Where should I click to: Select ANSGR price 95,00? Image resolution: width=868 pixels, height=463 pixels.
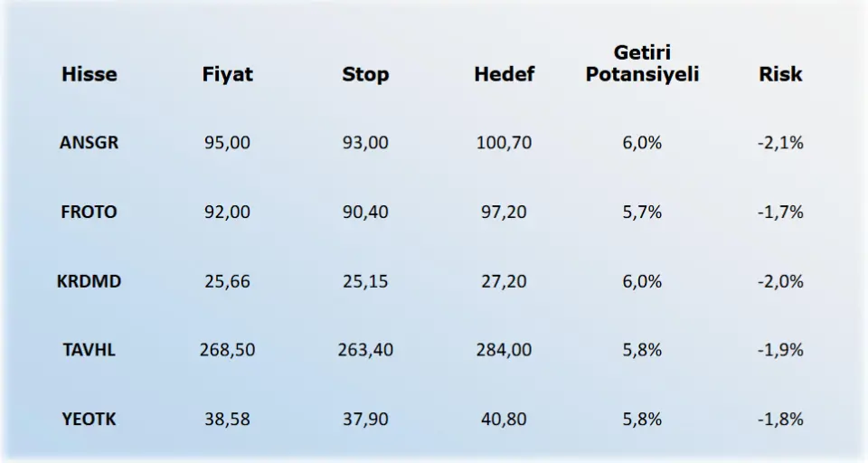(227, 143)
